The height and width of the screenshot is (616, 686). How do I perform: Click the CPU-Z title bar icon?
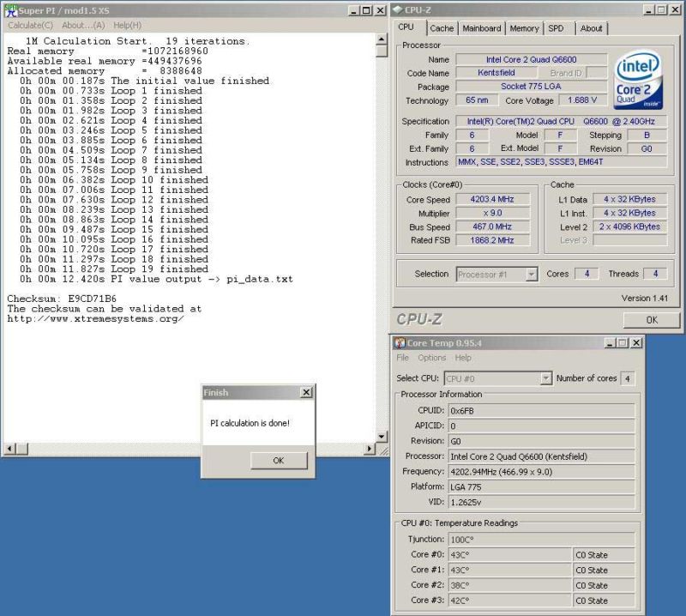click(x=397, y=9)
